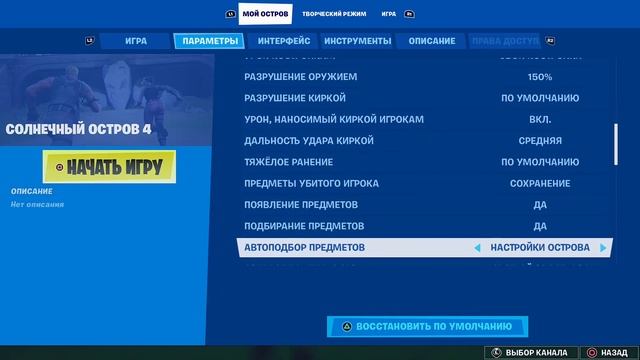Click the L2 trigger icon left of Игра tab
Viewport: 640px width, 360px height.
89,41
